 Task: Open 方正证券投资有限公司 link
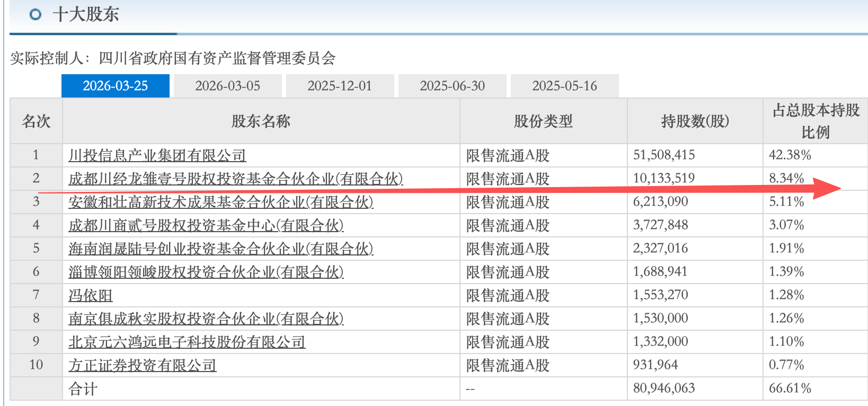(143, 365)
